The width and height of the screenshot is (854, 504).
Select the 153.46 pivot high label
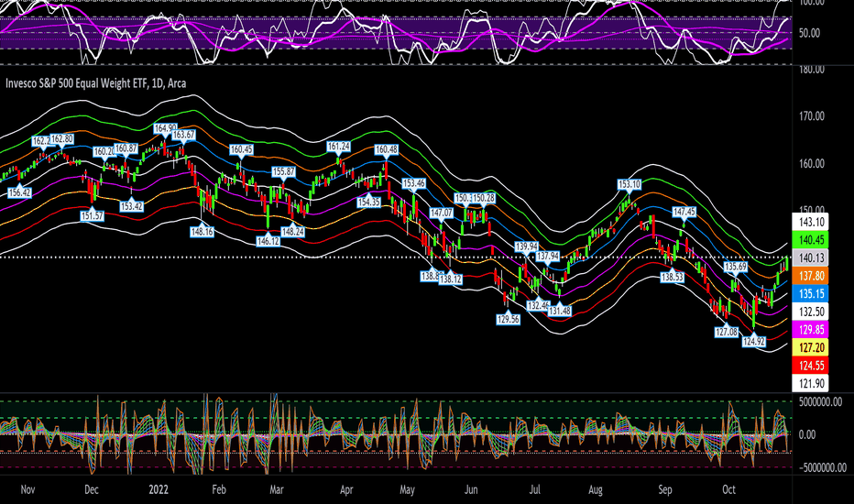point(414,183)
